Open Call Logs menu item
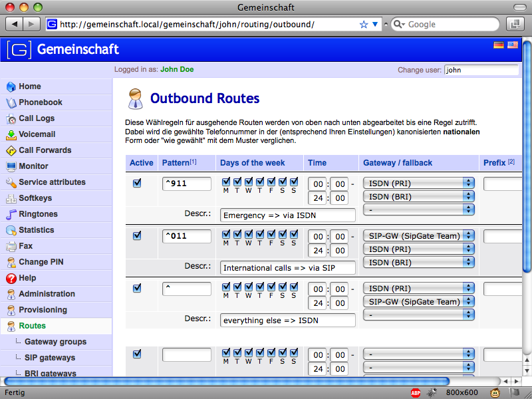This screenshot has width=532, height=399. (56, 118)
